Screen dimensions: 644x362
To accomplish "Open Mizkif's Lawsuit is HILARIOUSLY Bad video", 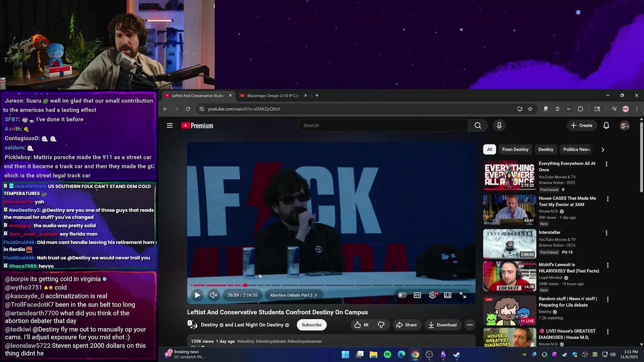I will 569,267.
